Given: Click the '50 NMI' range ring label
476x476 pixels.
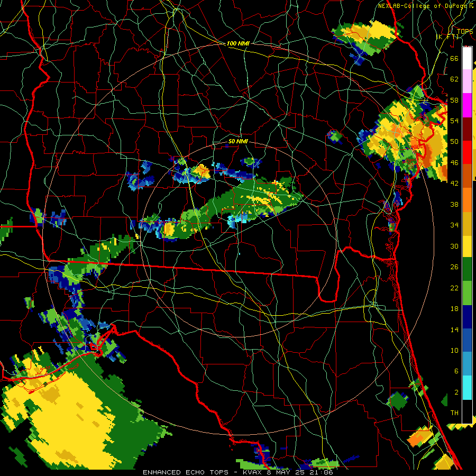Looking at the screenshot, I should [238, 141].
